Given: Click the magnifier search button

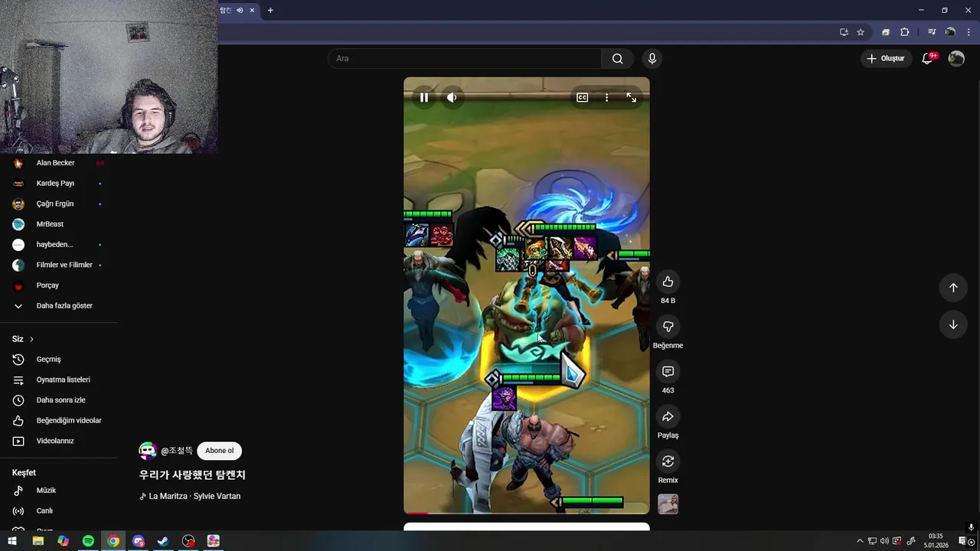Looking at the screenshot, I should [617, 58].
